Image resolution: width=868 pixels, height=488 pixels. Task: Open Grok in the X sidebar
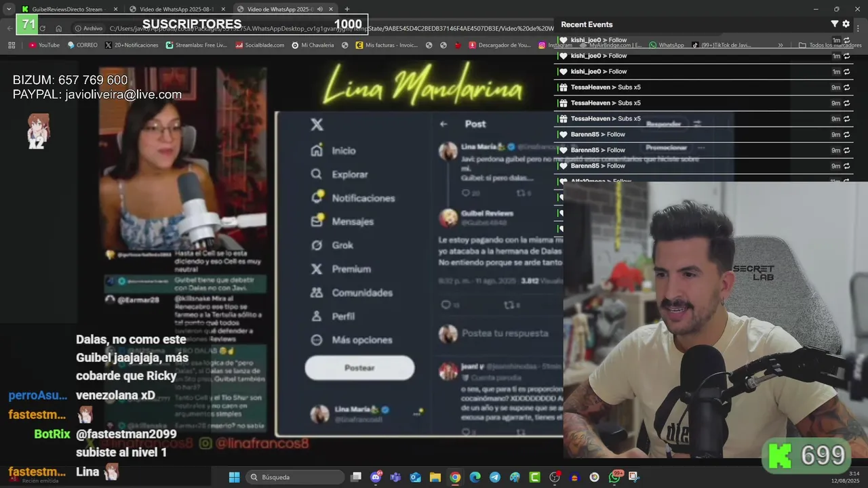(332, 245)
